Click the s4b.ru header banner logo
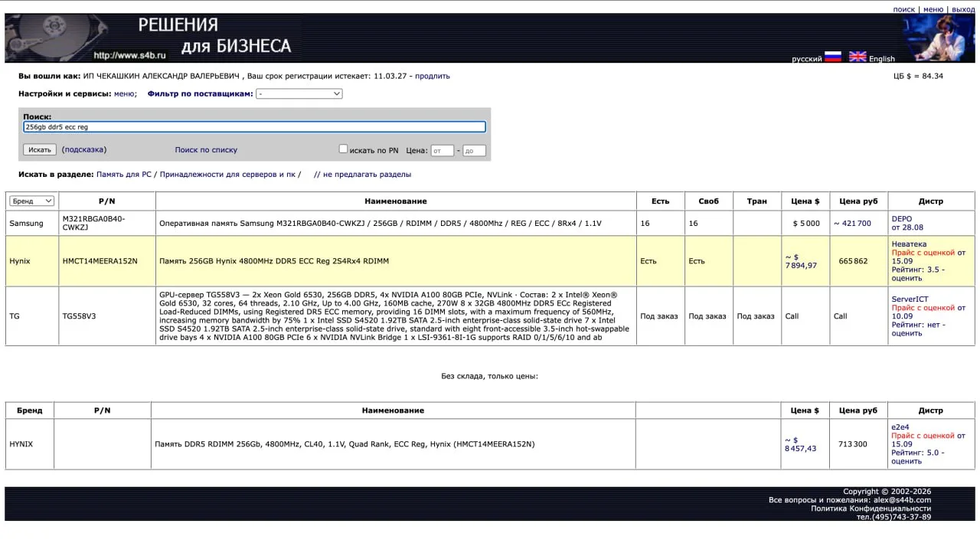980x543 pixels. pos(153,38)
